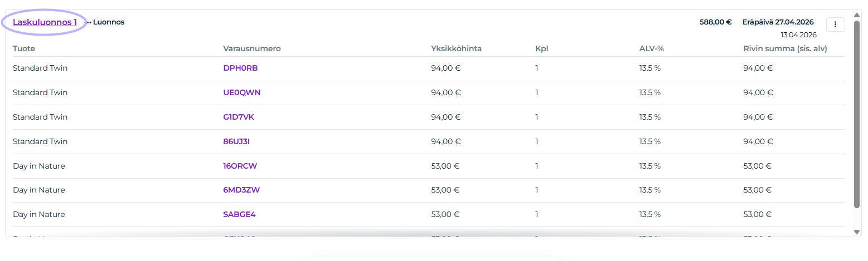Click the Luonnos status dots icon
868x261 pixels.
coord(88,23)
